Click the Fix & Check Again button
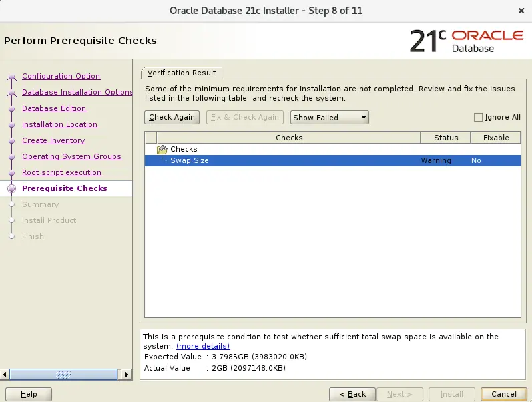This screenshot has width=532, height=402. (244, 117)
